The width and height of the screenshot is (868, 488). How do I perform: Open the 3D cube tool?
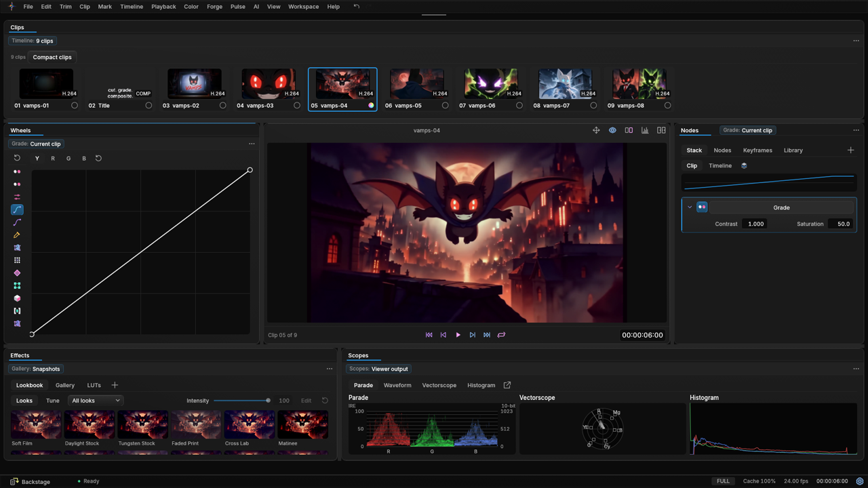(x=17, y=298)
